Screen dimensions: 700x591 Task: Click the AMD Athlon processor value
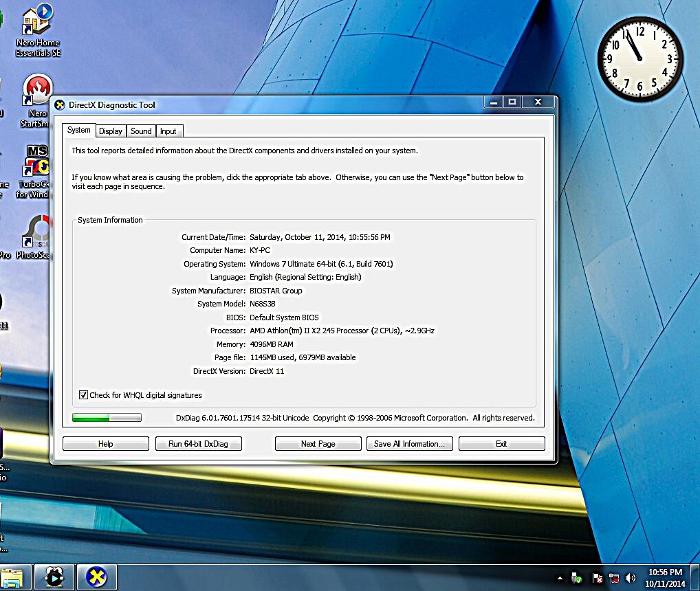pyautogui.click(x=342, y=331)
